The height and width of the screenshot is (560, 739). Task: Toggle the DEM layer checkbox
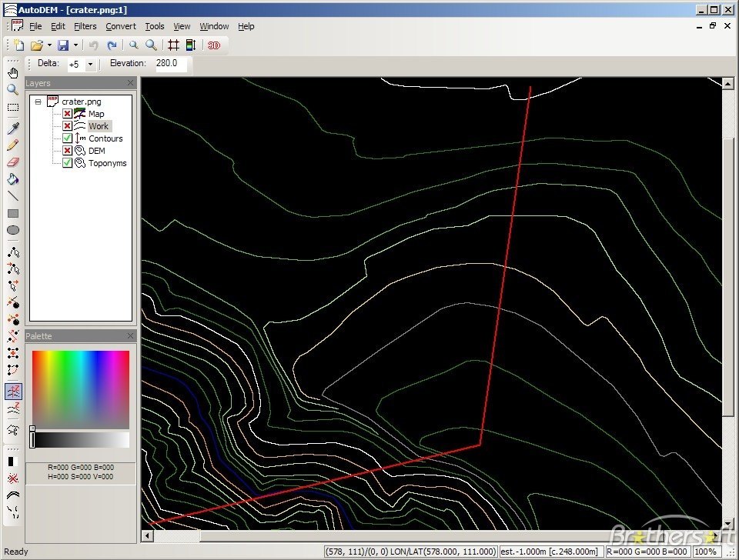(x=68, y=151)
